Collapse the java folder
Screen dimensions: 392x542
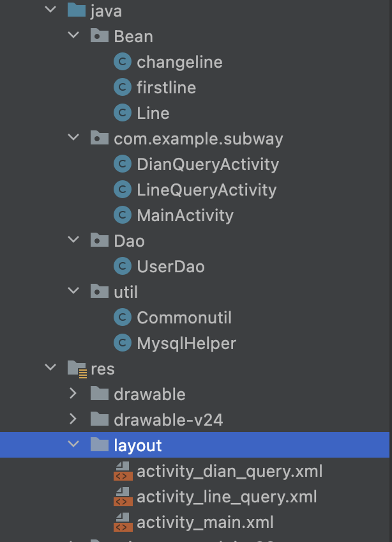click(x=50, y=11)
